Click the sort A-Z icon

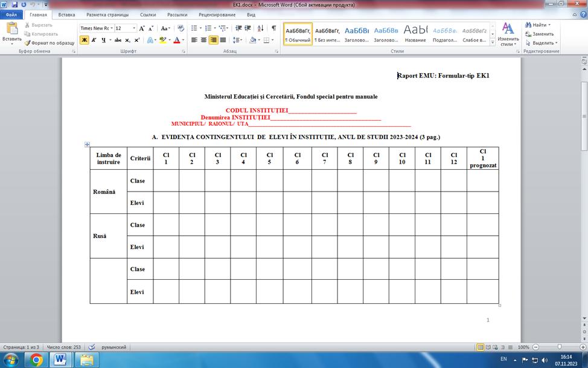[261, 28]
